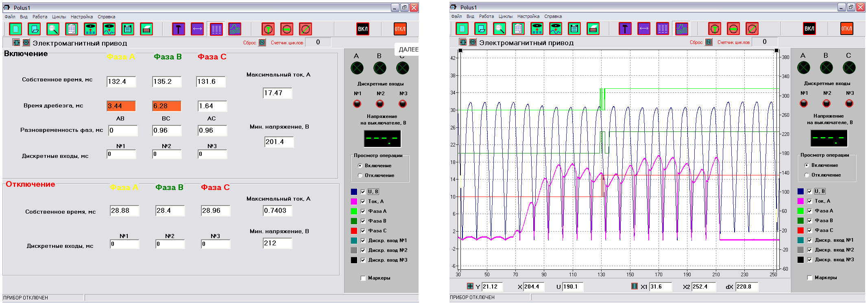Click the double-arrow icon in right window
868x306 pixels.
[x=644, y=28]
